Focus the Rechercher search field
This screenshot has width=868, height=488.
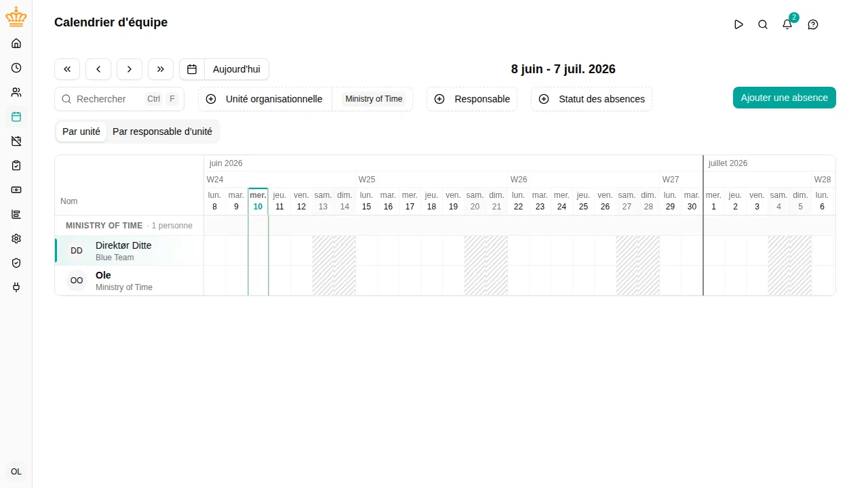click(x=119, y=99)
